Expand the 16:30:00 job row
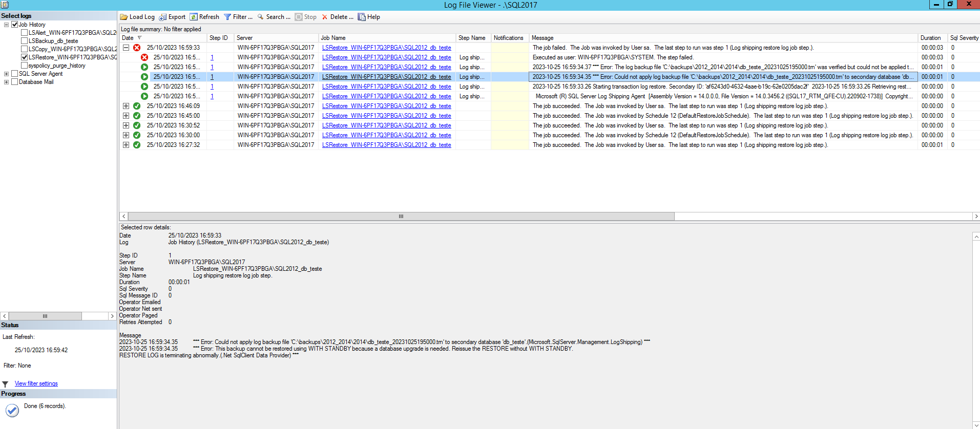This screenshot has width=980, height=429. point(126,135)
